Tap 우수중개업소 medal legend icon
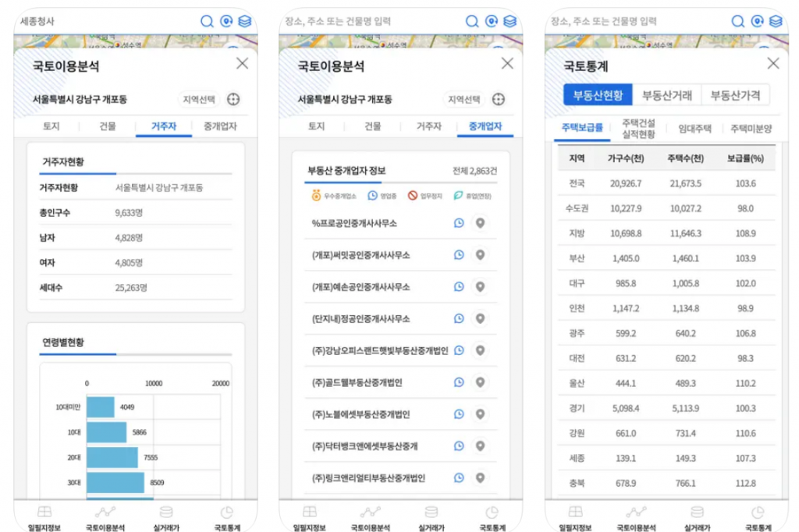This screenshot has width=799, height=532. pyautogui.click(x=317, y=195)
